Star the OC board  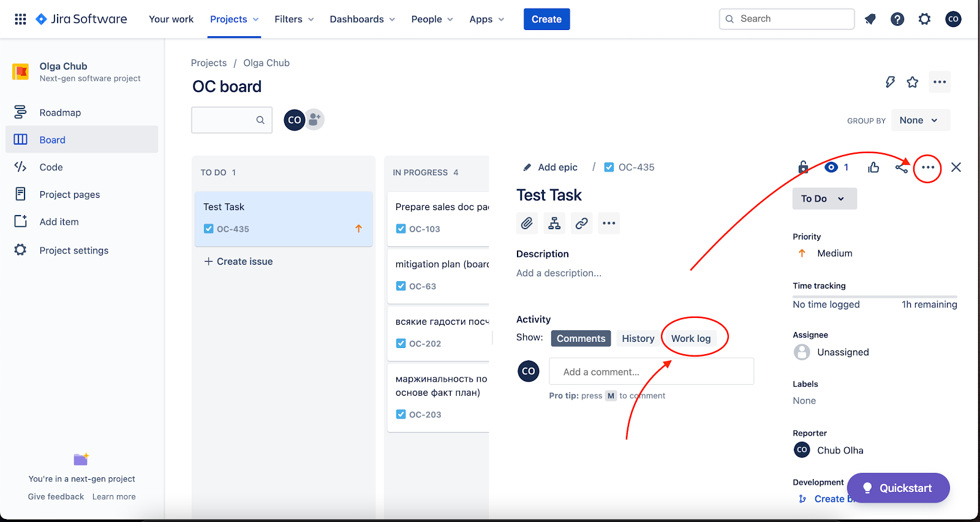coord(913,82)
